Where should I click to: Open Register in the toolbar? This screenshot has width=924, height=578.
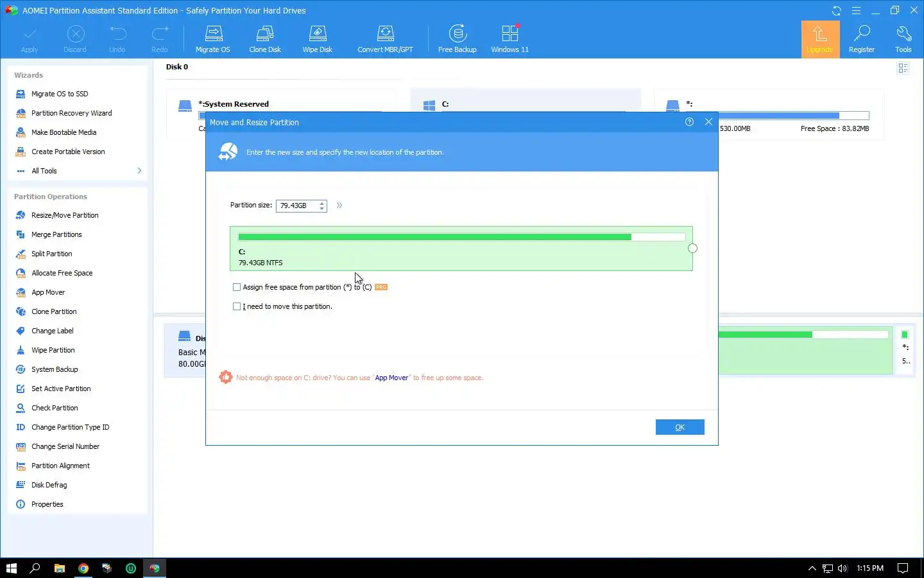pyautogui.click(x=862, y=39)
